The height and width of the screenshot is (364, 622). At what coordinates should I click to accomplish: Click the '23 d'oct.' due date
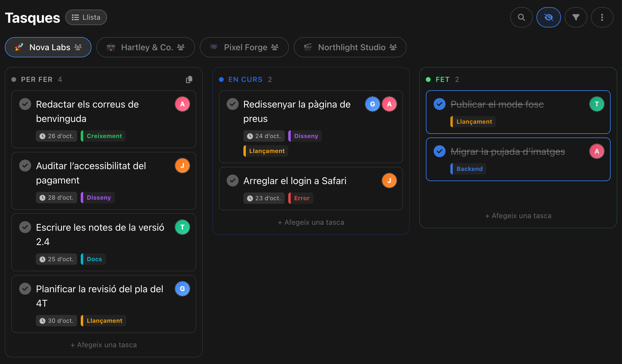tap(264, 198)
